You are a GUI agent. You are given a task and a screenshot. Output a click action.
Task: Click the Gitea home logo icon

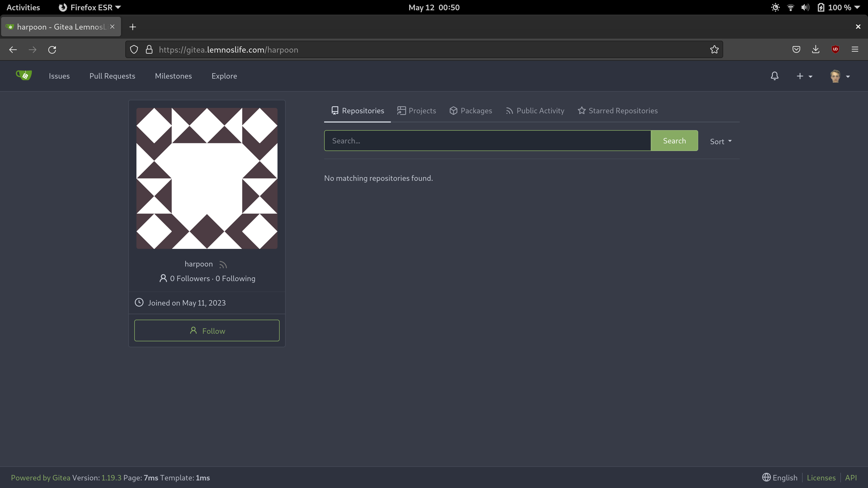(x=24, y=75)
